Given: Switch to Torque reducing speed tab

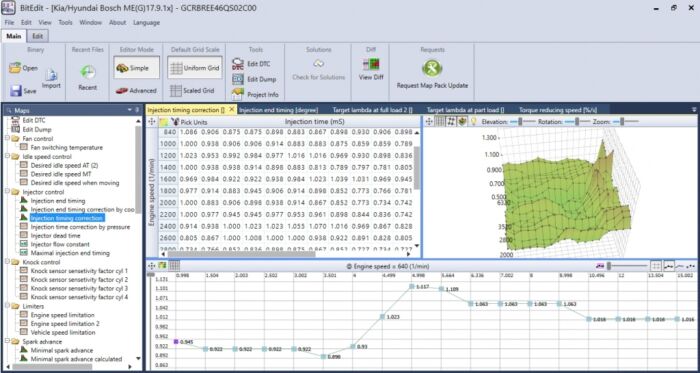Looking at the screenshot, I should click(558, 110).
